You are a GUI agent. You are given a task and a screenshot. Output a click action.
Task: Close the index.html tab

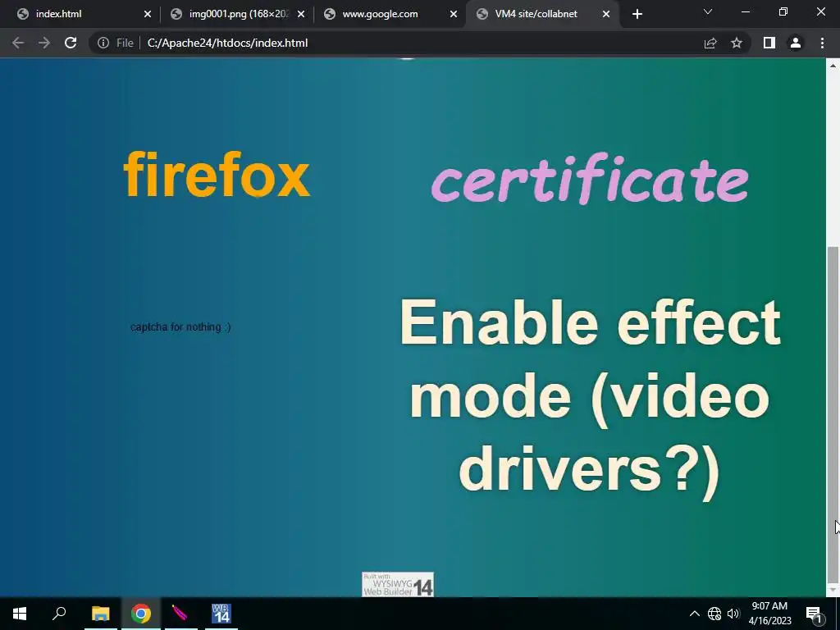pos(148,14)
